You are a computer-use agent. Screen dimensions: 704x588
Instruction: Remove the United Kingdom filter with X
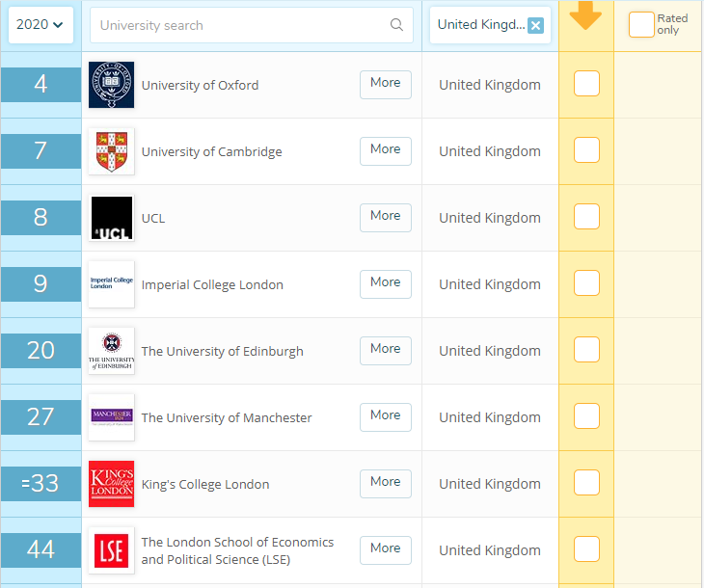[x=536, y=25]
